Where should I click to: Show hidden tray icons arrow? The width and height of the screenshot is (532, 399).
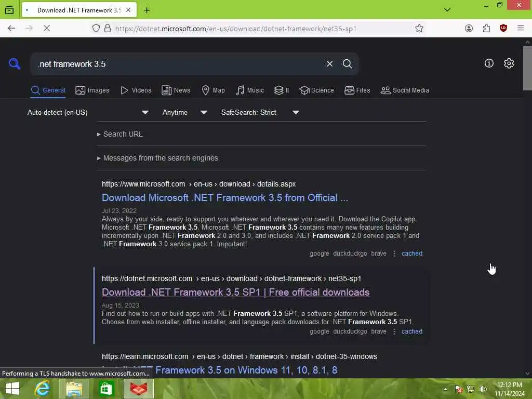tap(445, 389)
